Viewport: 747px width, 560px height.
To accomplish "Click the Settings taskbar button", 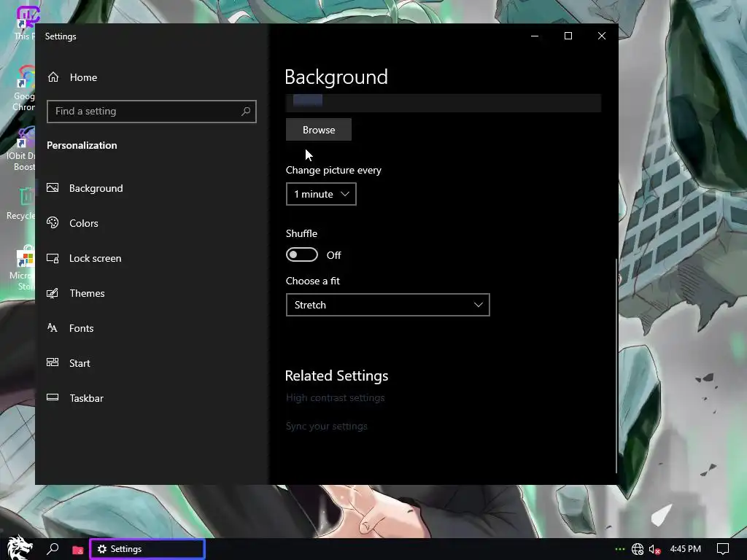I will 147,549.
